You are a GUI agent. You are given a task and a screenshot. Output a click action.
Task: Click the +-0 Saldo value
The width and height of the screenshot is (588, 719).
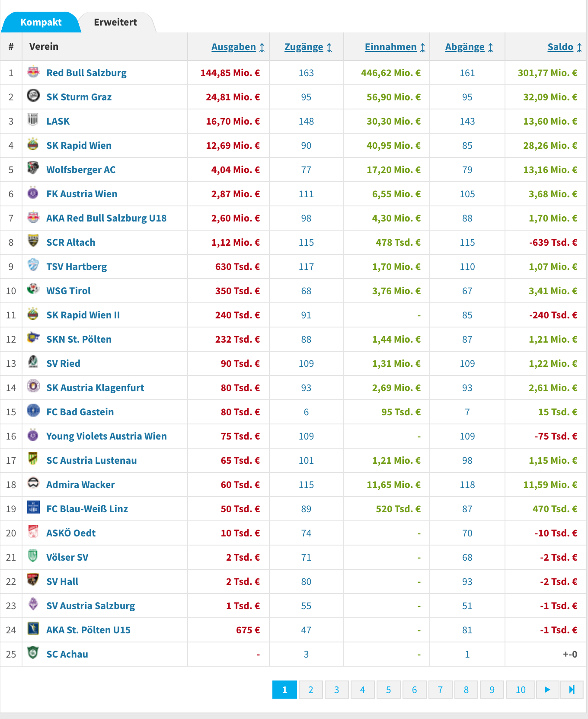click(570, 654)
